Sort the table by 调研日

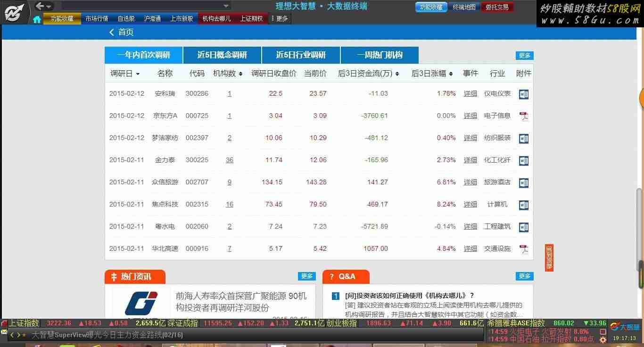[125, 74]
